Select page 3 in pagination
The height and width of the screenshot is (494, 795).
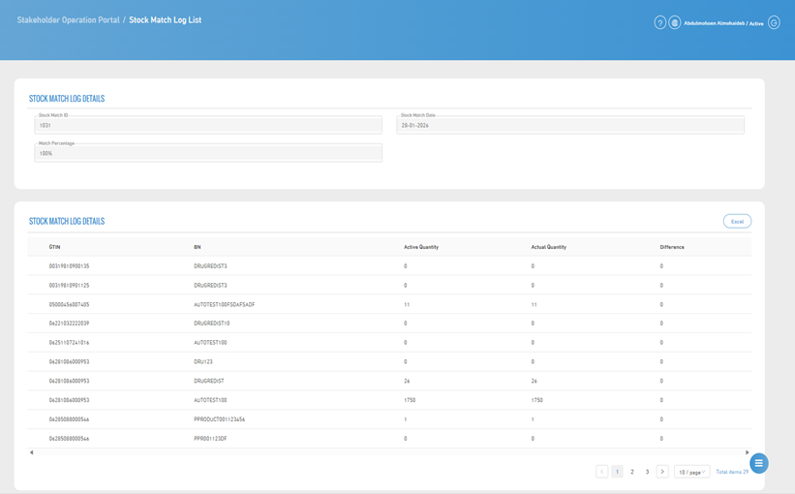click(647, 471)
